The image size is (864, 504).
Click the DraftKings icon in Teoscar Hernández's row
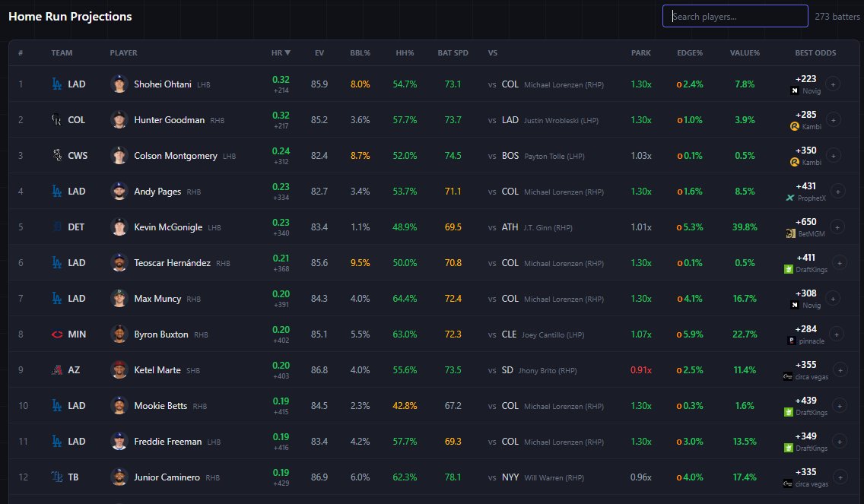pyautogui.click(x=789, y=269)
